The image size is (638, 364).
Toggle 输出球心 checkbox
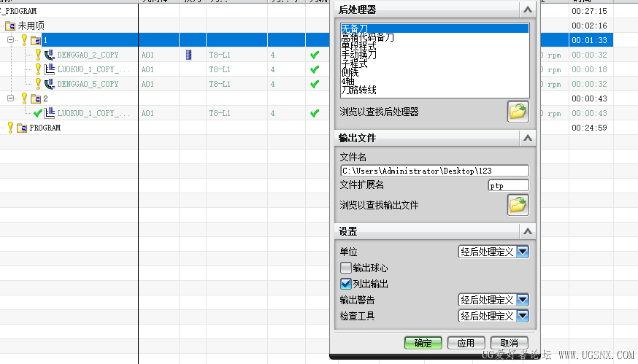click(x=346, y=268)
